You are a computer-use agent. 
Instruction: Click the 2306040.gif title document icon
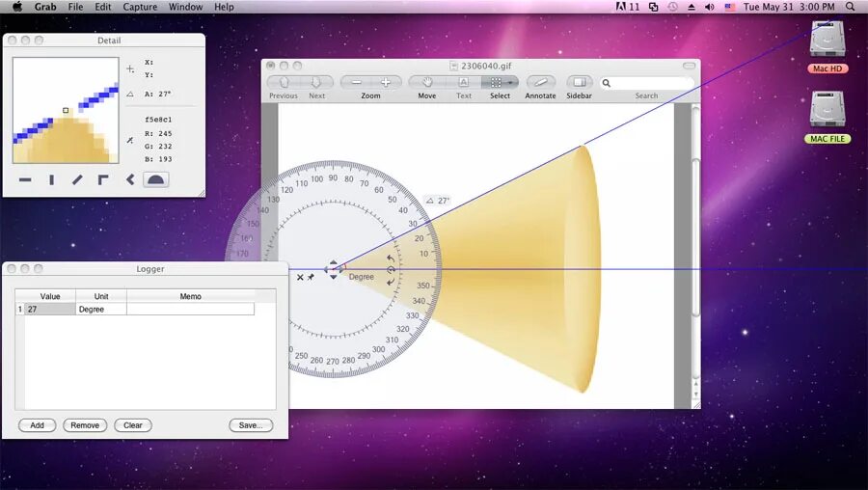tap(453, 66)
